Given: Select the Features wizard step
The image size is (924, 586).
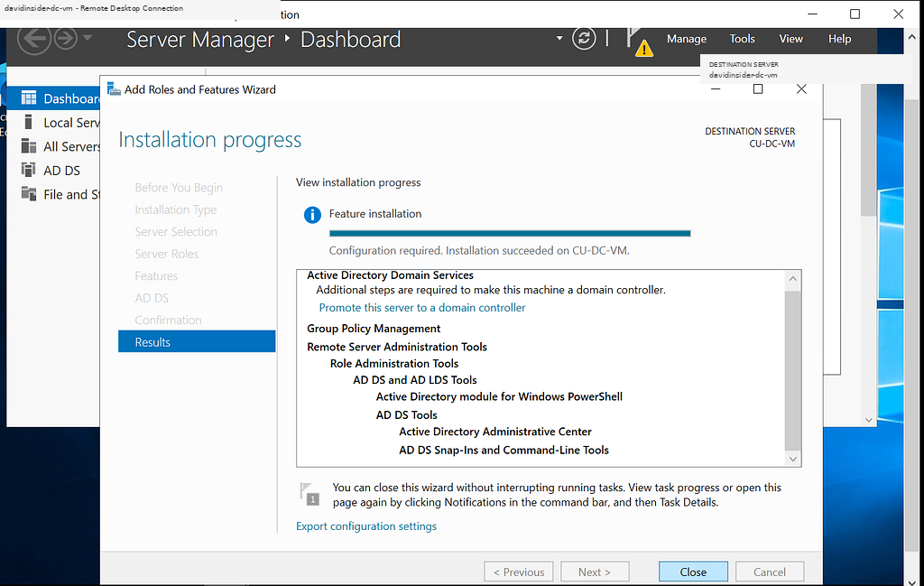Looking at the screenshot, I should tap(156, 276).
